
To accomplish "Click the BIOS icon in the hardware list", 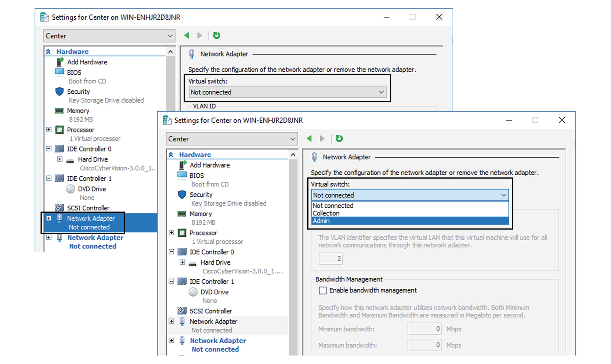I will pyautogui.click(x=182, y=175).
